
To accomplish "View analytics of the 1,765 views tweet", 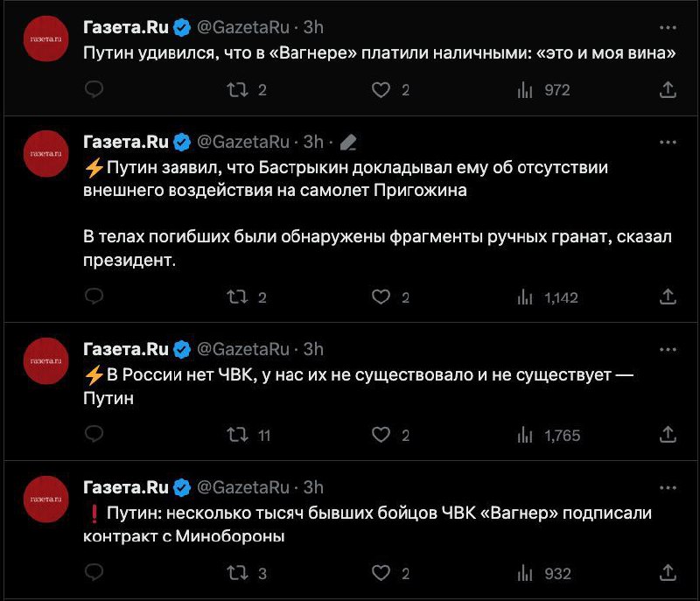I will 526,435.
